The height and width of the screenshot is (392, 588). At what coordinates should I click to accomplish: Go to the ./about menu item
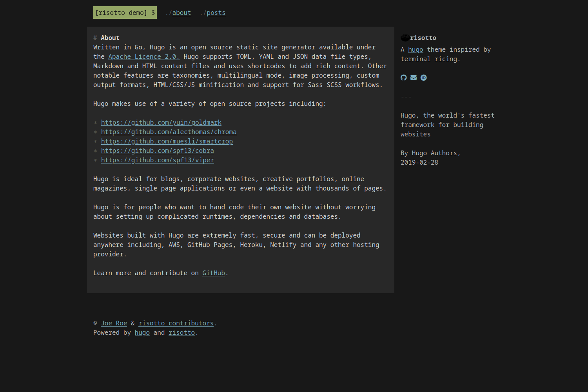[181, 13]
